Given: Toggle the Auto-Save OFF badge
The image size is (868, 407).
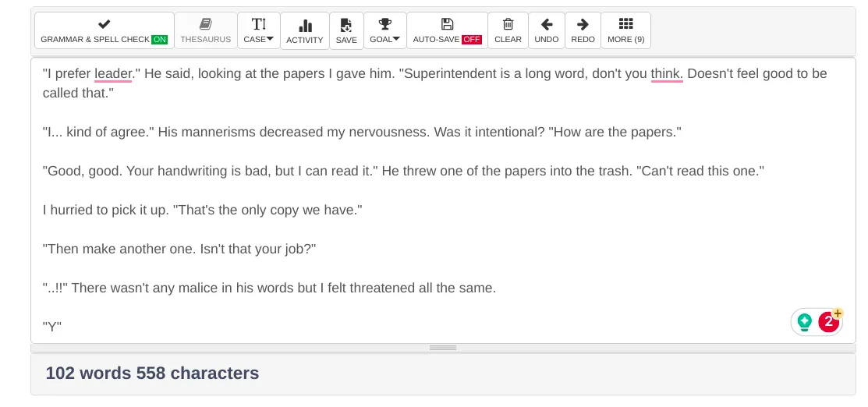Looking at the screenshot, I should (472, 40).
